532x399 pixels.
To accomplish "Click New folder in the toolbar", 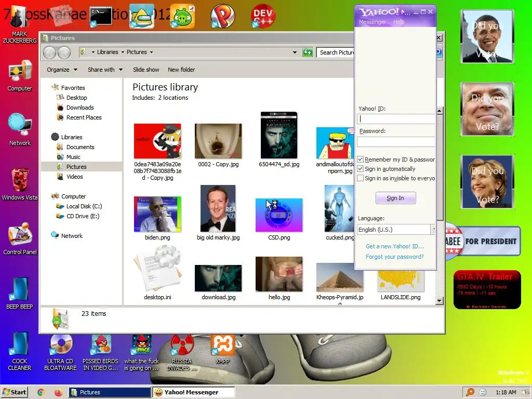I will click(181, 70).
